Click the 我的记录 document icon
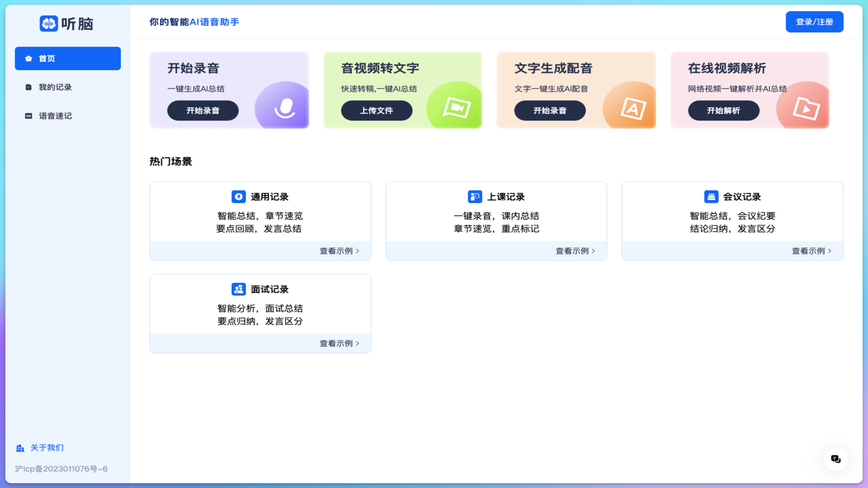Viewport: 868px width, 488px height. (28, 87)
